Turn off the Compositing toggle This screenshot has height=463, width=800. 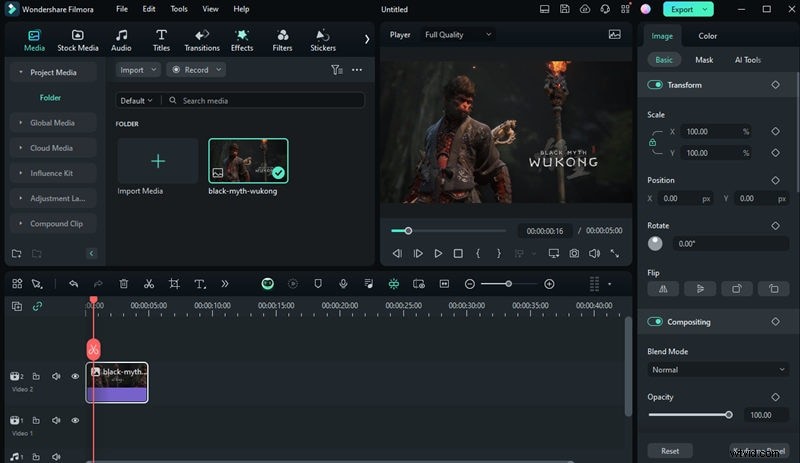pos(656,322)
